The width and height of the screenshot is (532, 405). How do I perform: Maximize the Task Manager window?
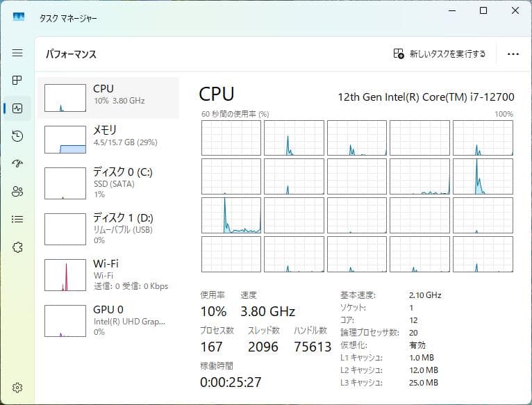[483, 11]
